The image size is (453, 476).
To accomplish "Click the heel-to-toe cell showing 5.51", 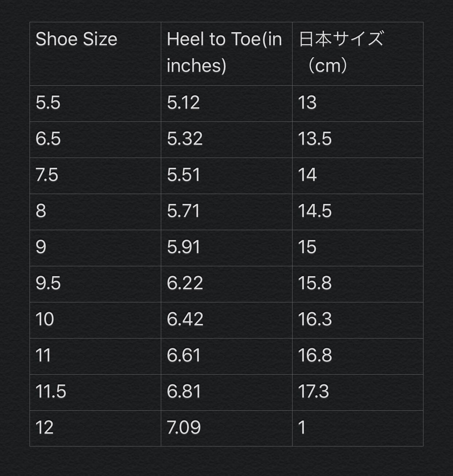I will (x=226, y=176).
